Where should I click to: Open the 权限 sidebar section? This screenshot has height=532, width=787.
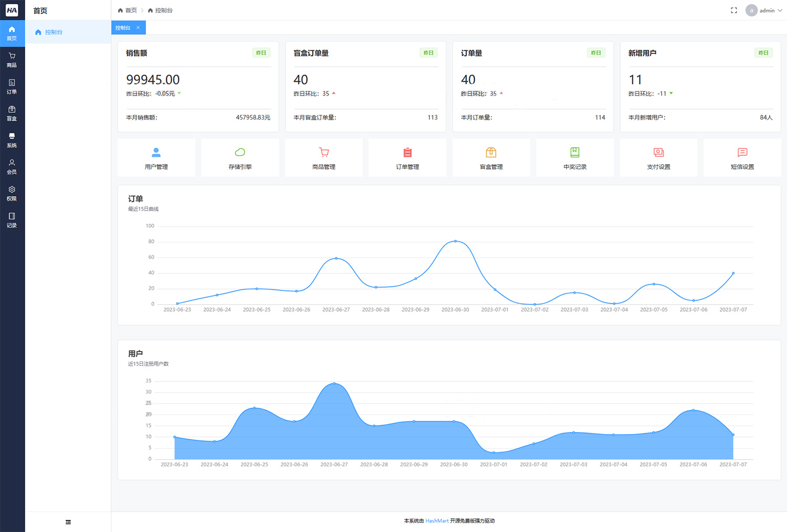coord(12,194)
